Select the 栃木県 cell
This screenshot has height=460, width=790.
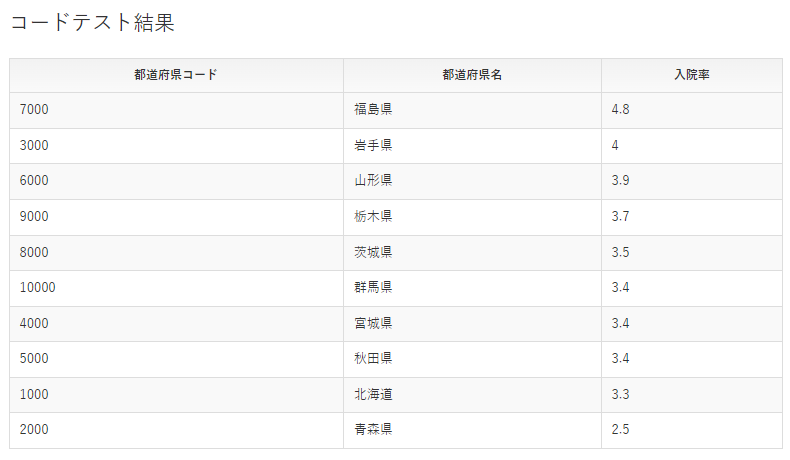(472, 217)
